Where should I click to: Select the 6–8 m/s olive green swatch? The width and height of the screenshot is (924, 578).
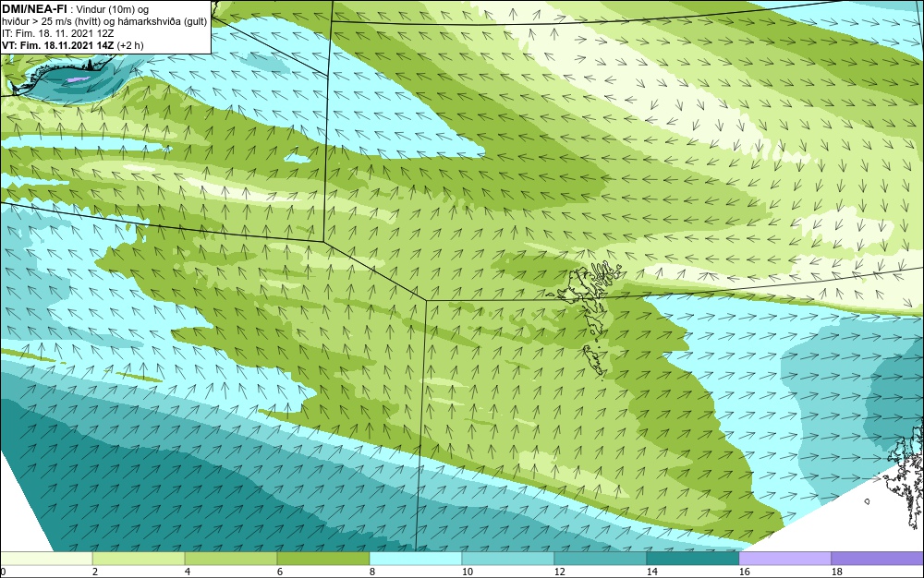click(x=323, y=558)
